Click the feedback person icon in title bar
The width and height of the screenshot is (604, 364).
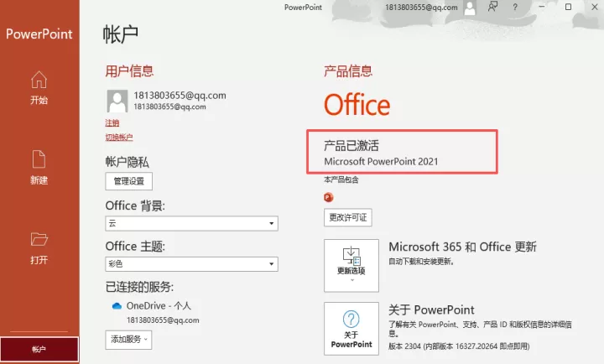492,7
